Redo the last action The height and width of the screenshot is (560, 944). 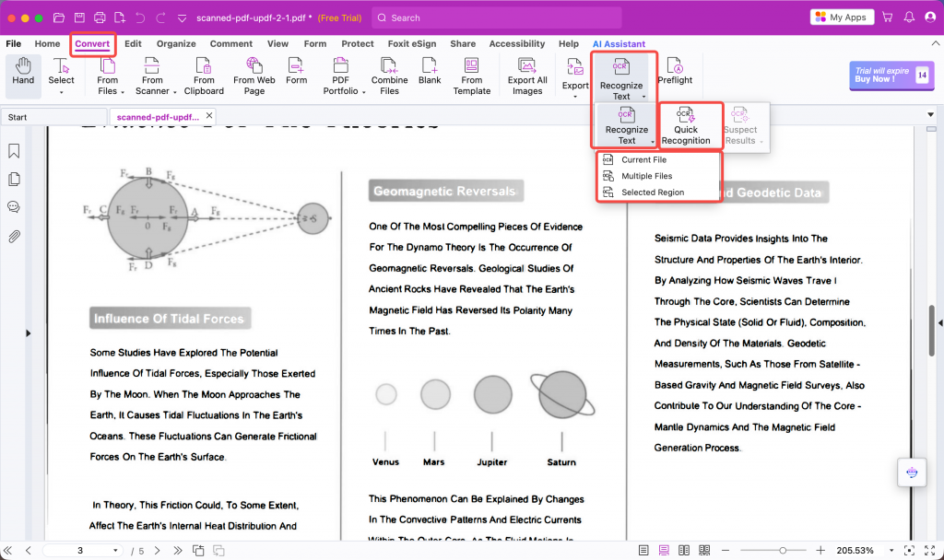(160, 17)
